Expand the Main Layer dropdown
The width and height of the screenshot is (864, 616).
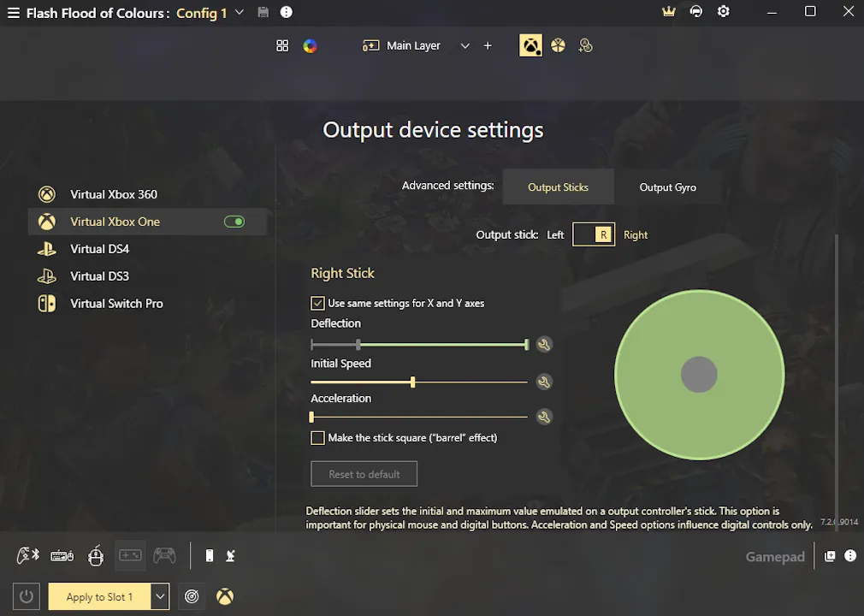point(465,45)
